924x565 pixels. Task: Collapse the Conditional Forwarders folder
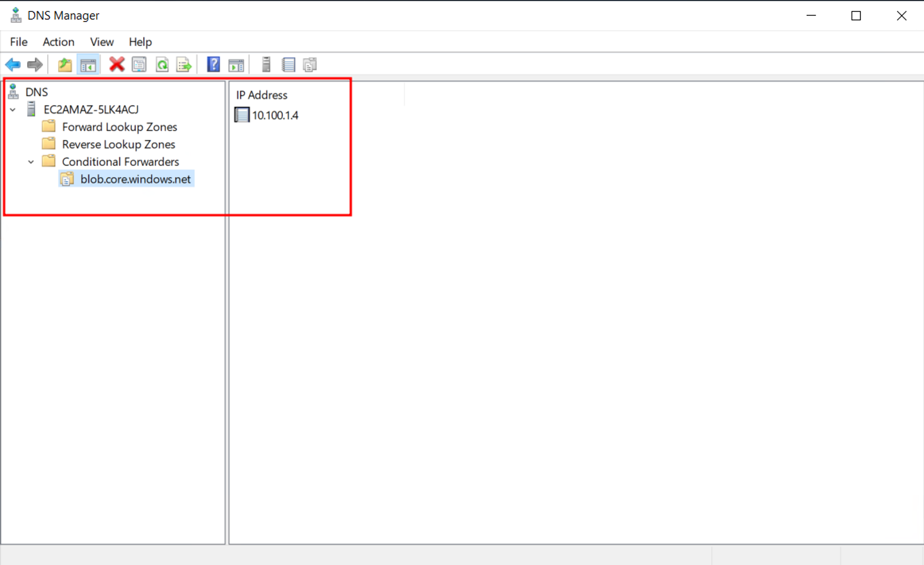coord(31,162)
